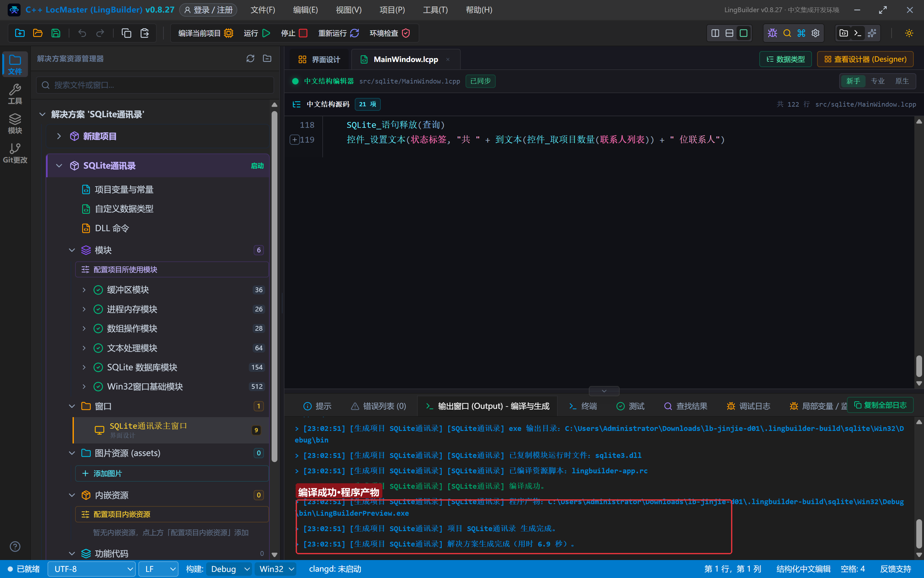
Task: Expand the SQLite 数据库模块 node
Action: (x=84, y=367)
